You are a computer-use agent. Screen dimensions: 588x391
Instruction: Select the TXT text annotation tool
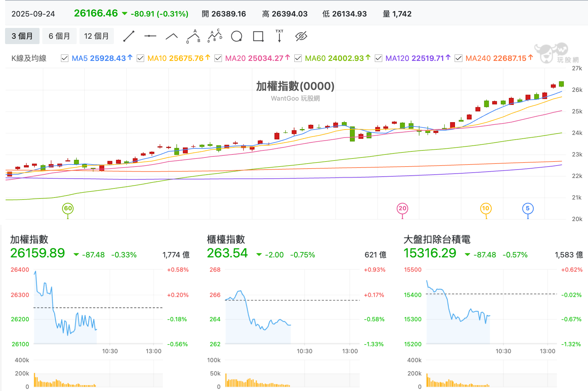[x=279, y=36]
